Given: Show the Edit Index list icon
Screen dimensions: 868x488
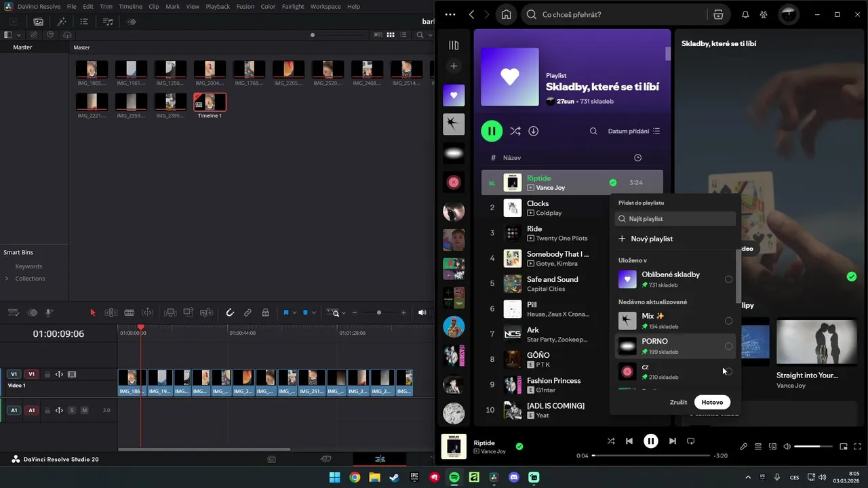Looking at the screenshot, I should tap(84, 22).
